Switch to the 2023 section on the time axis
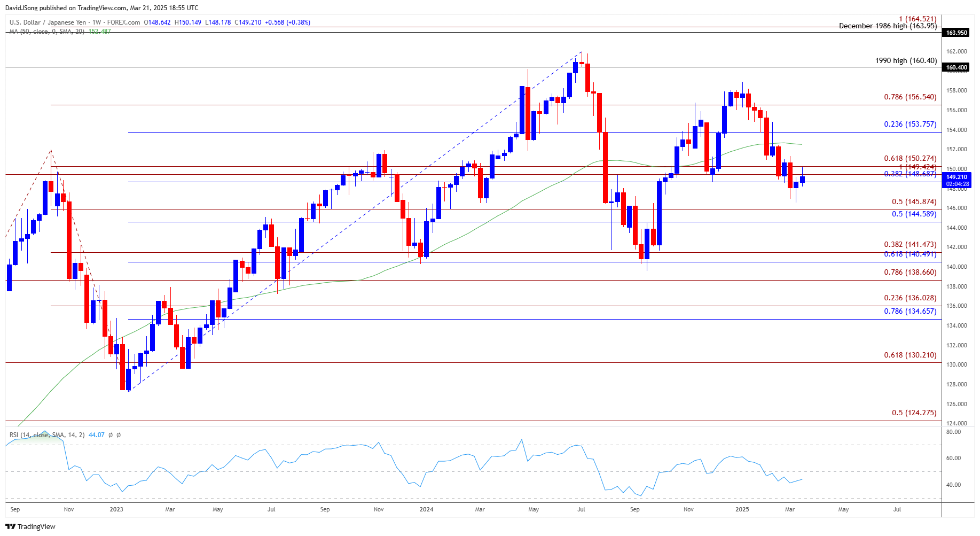Viewport: 980px width, 536px height. (116, 510)
